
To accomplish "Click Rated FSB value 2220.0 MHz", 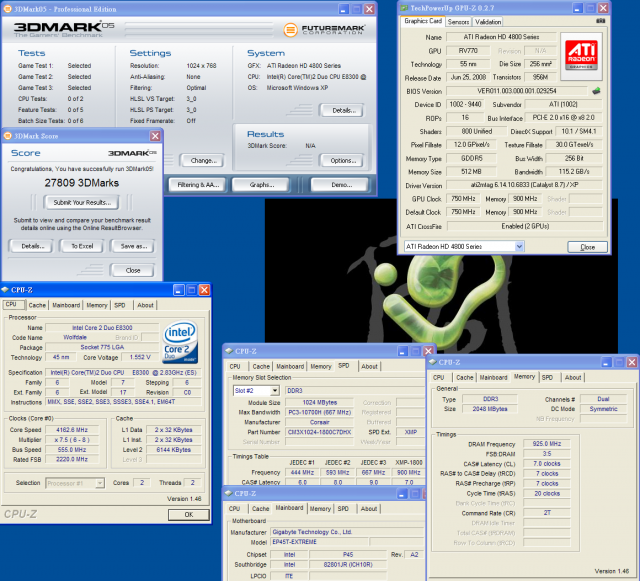I will (x=72, y=459).
